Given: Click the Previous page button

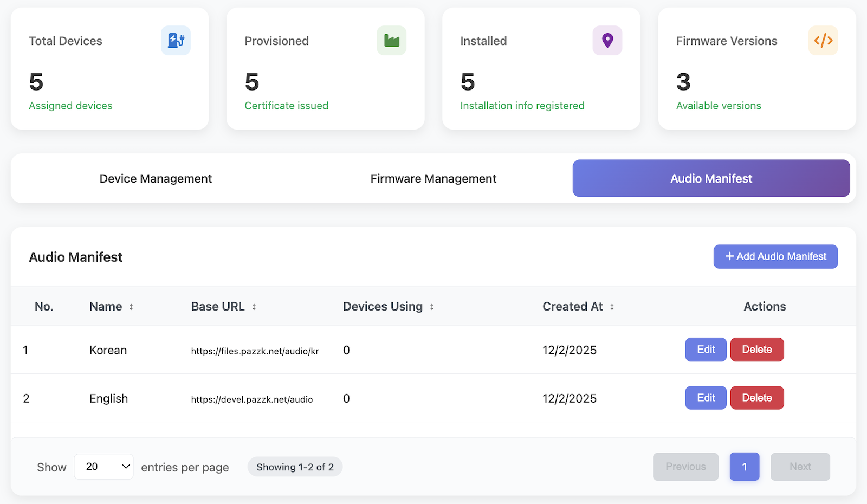Looking at the screenshot, I should click(685, 467).
